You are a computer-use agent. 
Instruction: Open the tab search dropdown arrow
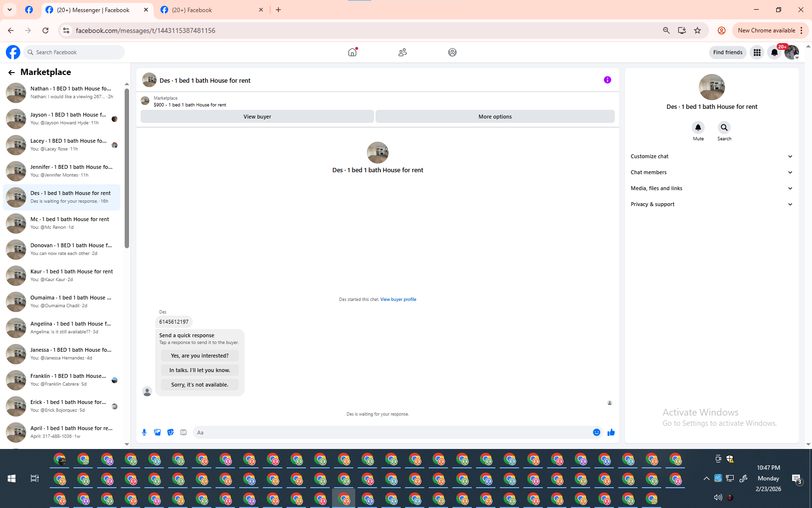[x=10, y=10]
